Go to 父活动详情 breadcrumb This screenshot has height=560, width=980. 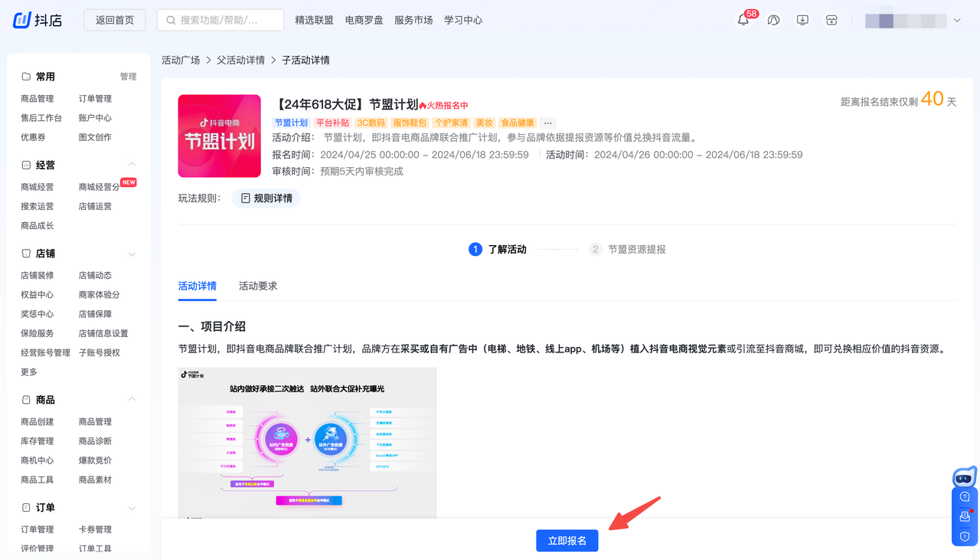(x=240, y=60)
